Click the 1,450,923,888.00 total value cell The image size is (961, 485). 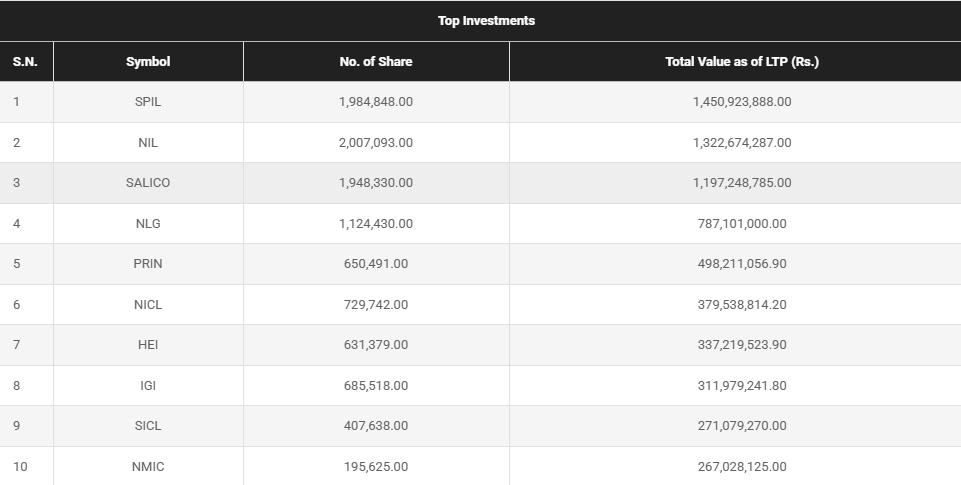click(x=742, y=102)
